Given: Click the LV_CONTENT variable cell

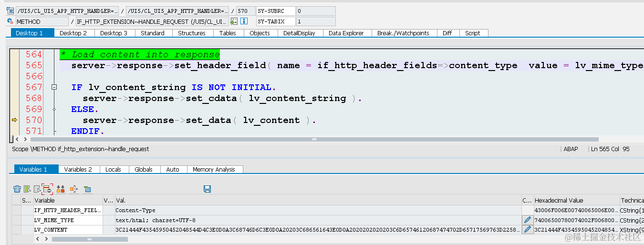Looking at the screenshot, I should click(68, 230).
